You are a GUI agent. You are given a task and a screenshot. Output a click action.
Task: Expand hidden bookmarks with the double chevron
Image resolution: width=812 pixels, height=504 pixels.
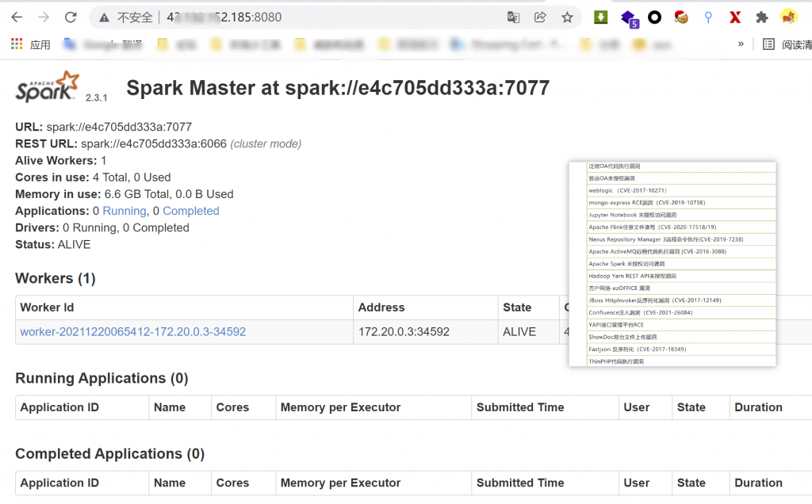tap(741, 44)
